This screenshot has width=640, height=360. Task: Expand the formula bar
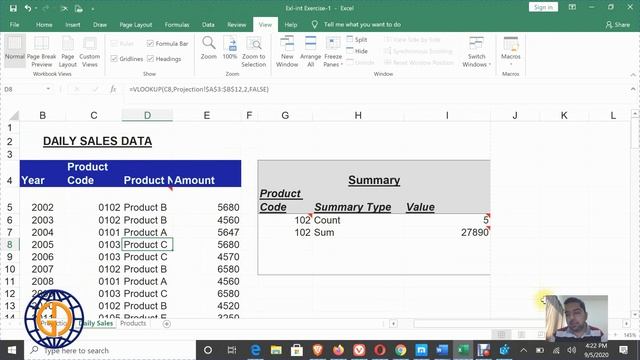click(633, 89)
